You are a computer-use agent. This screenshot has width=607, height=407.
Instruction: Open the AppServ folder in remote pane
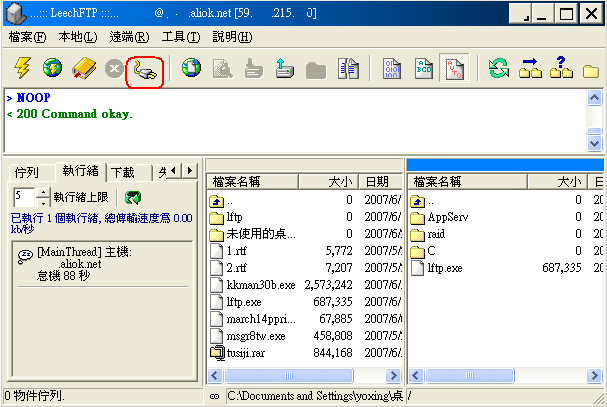tap(445, 216)
